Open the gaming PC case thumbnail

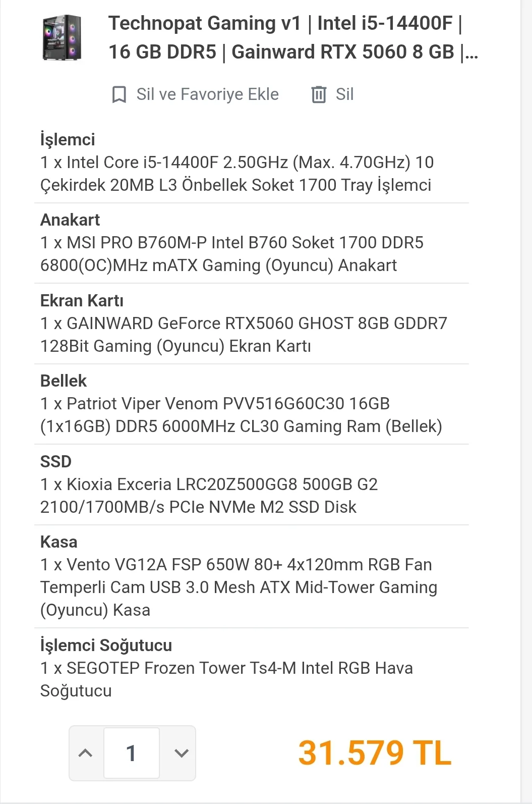(62, 38)
